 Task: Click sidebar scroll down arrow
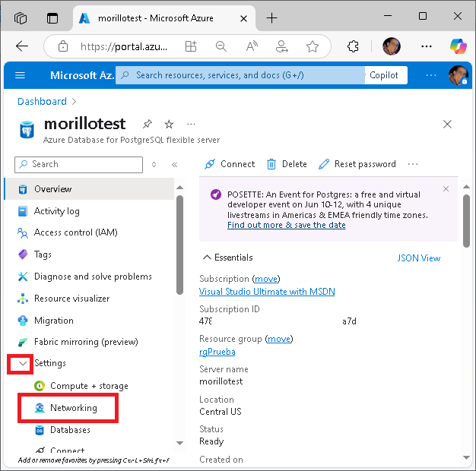point(179,443)
